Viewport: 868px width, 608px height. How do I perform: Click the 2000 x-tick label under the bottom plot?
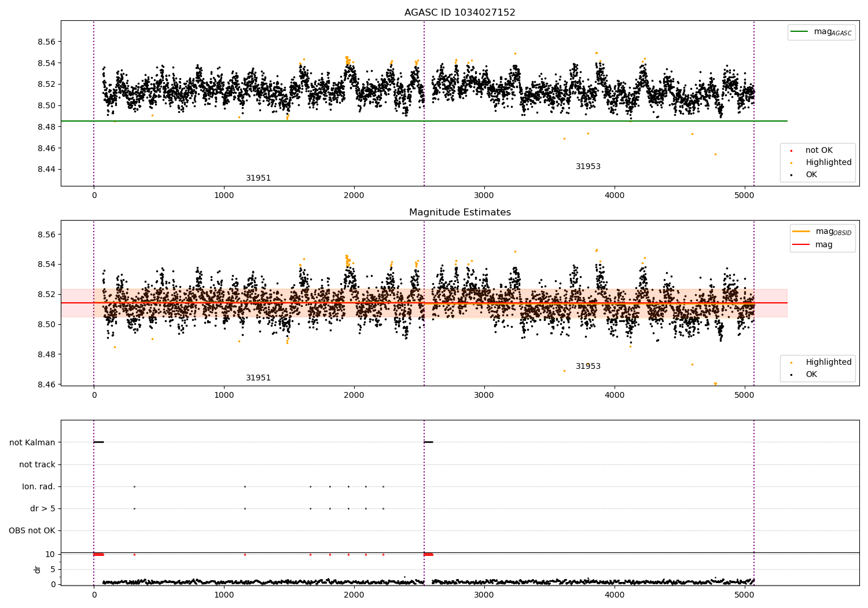pyautogui.click(x=354, y=594)
